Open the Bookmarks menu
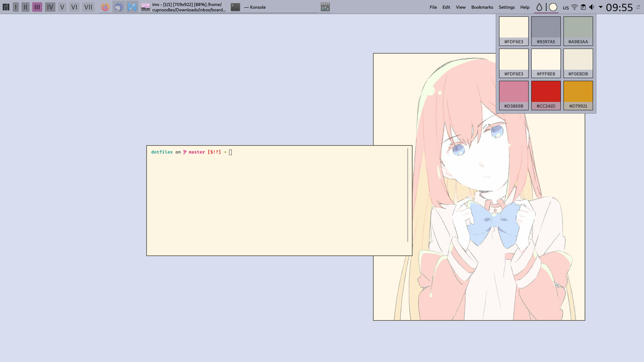The image size is (644, 362). click(482, 7)
